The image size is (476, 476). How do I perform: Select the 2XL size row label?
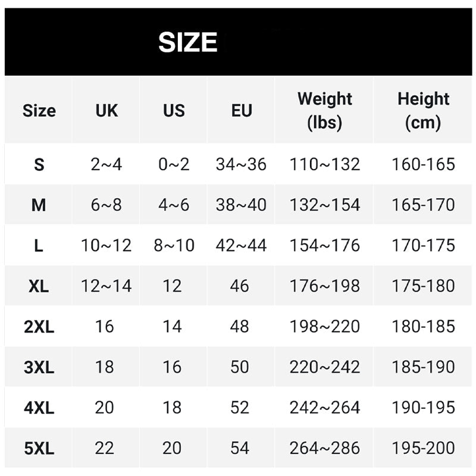tap(39, 327)
